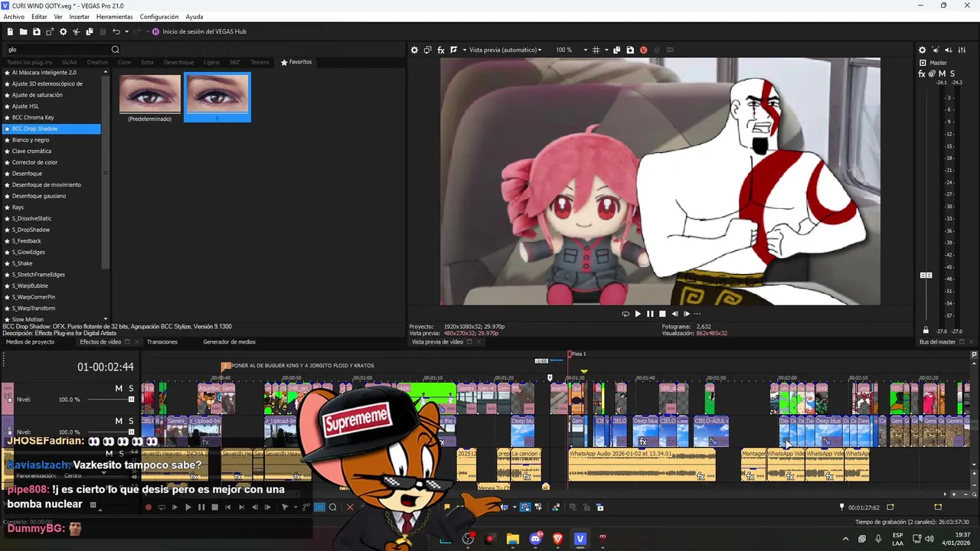
Task: Copy selection with the top toolbar copy icon
Action: [x=90, y=31]
